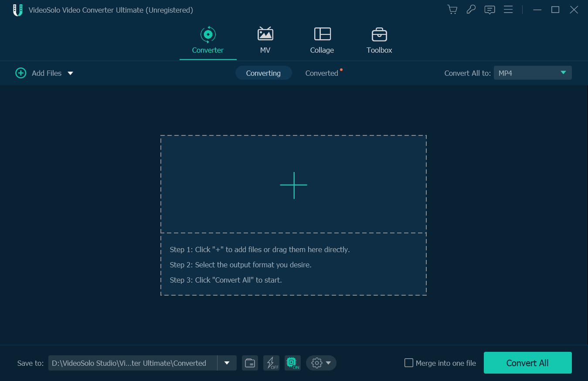
Task: Open the shopping cart purchase icon
Action: coord(452,10)
